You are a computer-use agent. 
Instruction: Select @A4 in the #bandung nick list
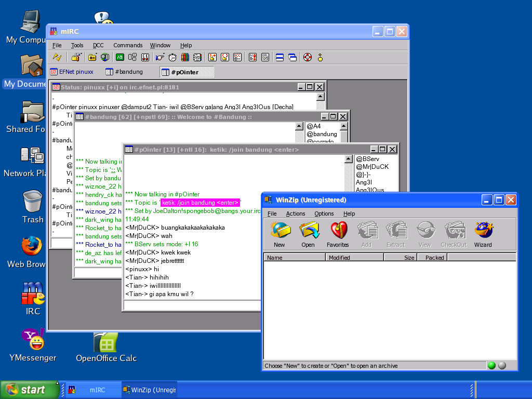313,126
